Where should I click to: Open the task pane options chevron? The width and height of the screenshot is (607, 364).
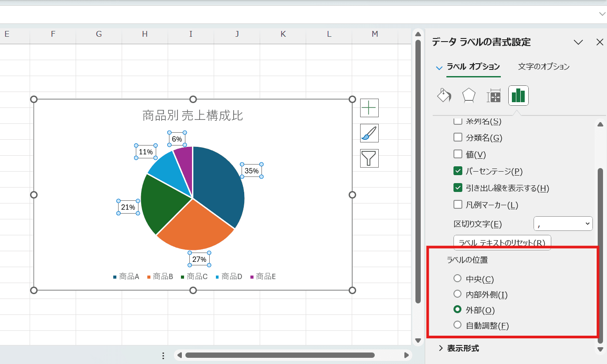pyautogui.click(x=578, y=42)
